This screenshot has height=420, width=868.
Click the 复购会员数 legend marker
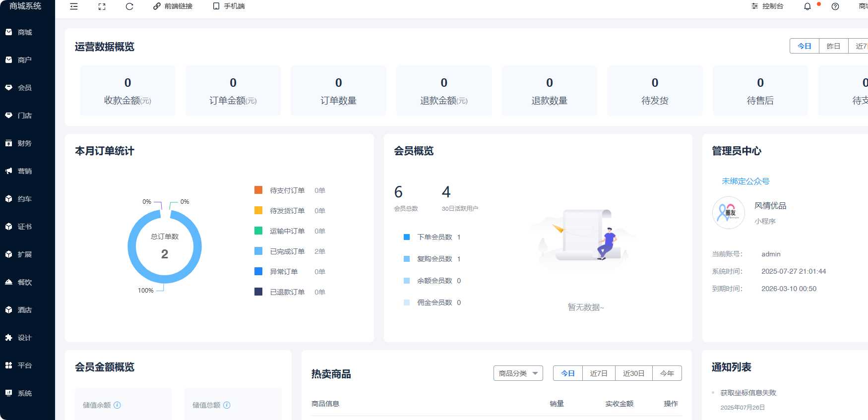click(407, 259)
